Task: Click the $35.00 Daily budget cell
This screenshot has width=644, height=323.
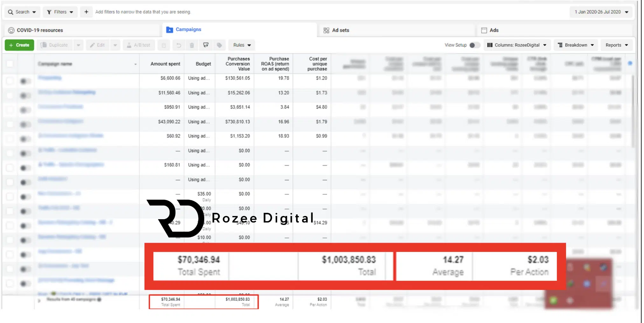Action: (204, 197)
